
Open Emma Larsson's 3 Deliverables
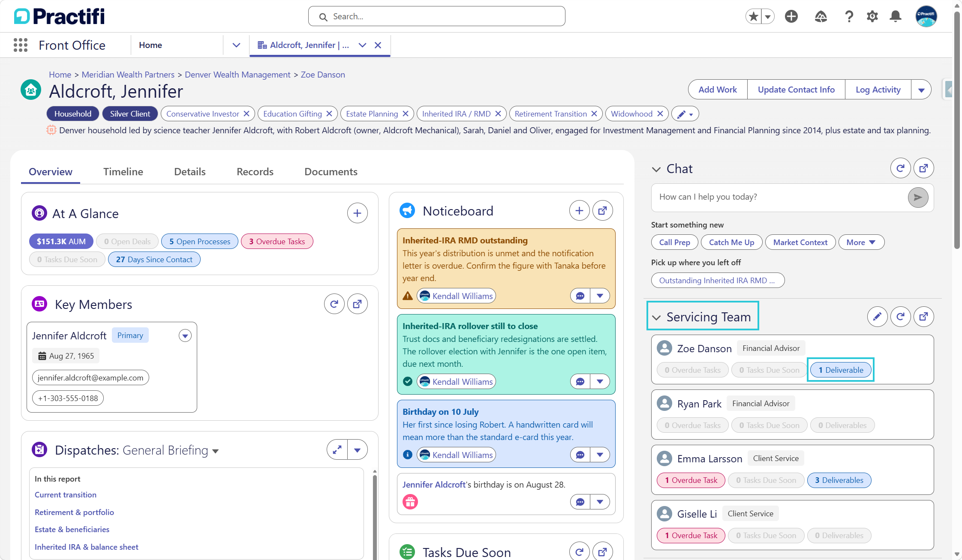point(839,480)
